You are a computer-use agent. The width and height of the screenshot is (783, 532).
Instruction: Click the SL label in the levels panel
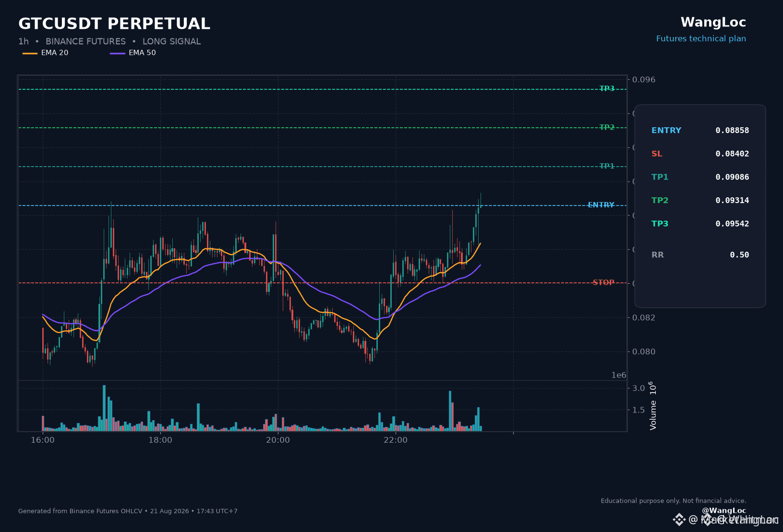tap(657, 154)
